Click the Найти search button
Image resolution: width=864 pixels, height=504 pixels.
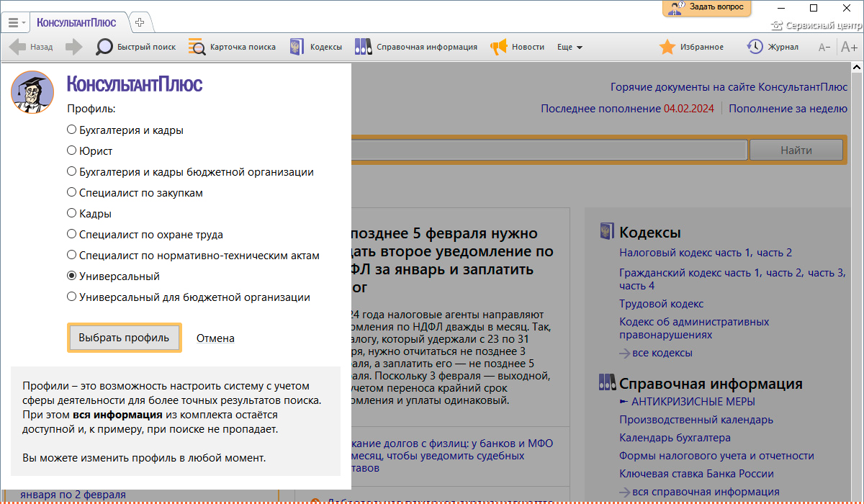point(796,150)
